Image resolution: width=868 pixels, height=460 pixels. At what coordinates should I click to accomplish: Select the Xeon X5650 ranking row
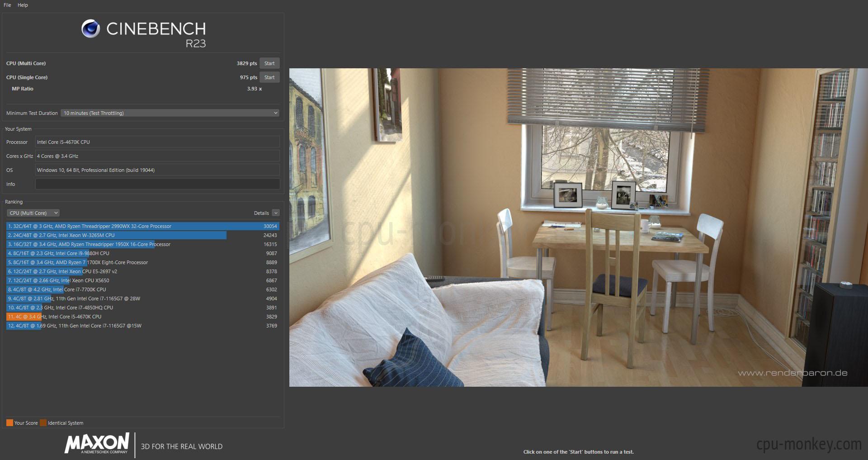[x=143, y=280]
